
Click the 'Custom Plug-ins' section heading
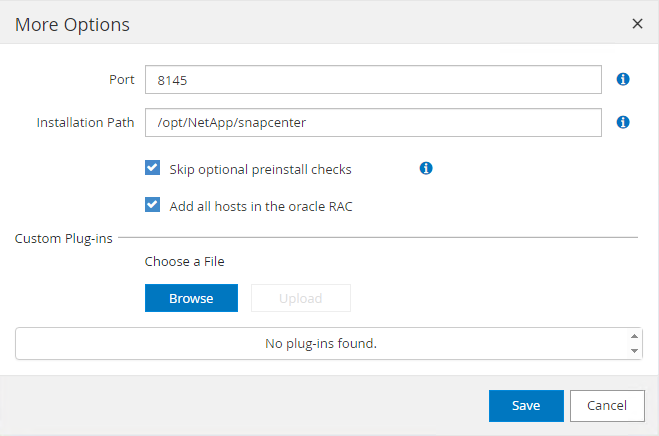point(64,238)
